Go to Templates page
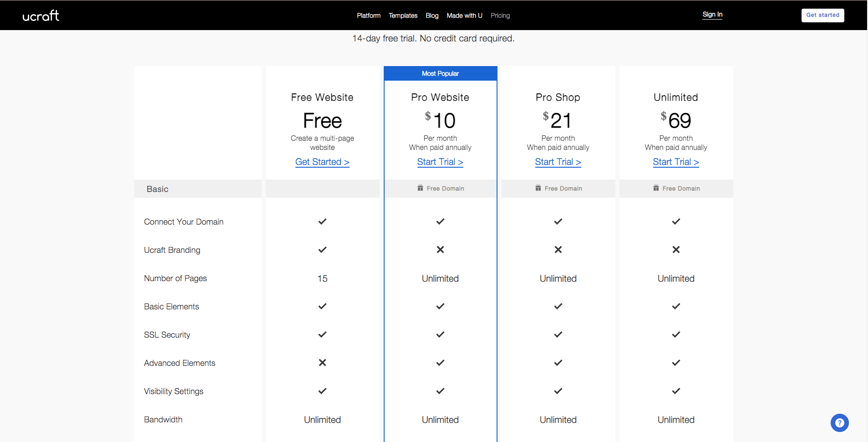This screenshot has width=868, height=442. click(403, 15)
